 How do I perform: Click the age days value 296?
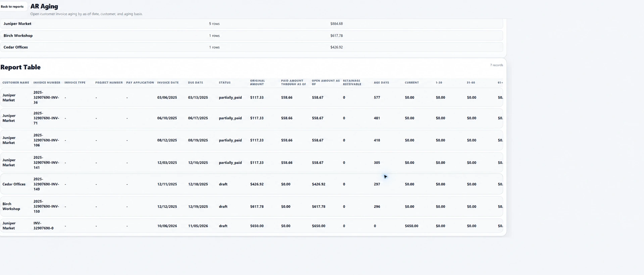[x=377, y=207]
